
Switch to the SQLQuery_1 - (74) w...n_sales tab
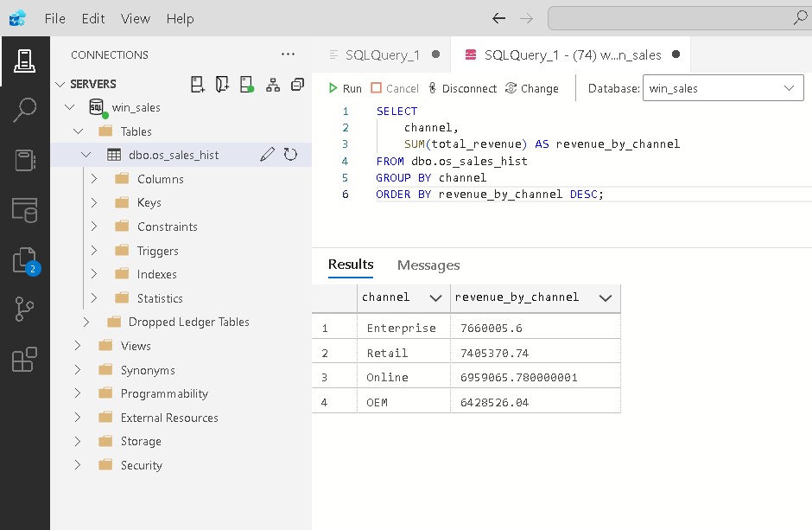point(571,54)
